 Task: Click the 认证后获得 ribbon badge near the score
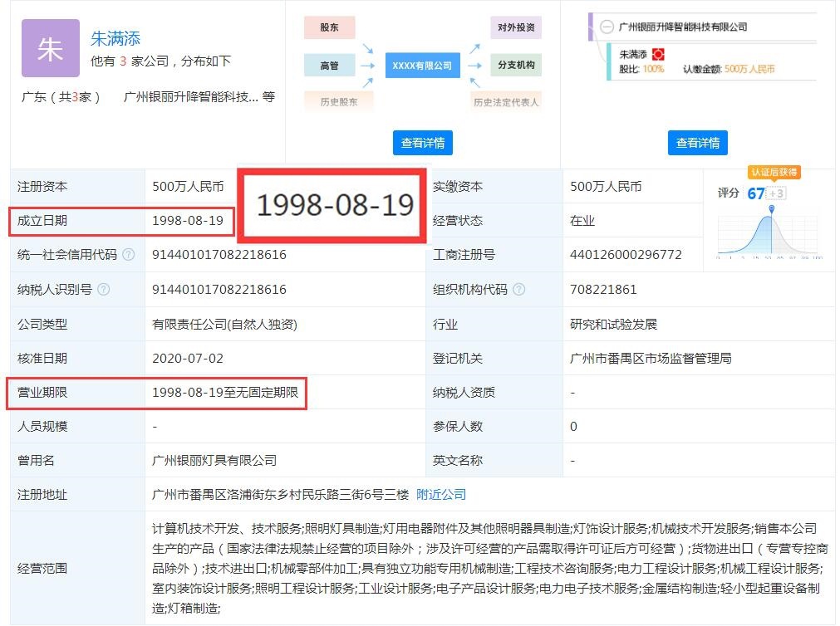[774, 171]
